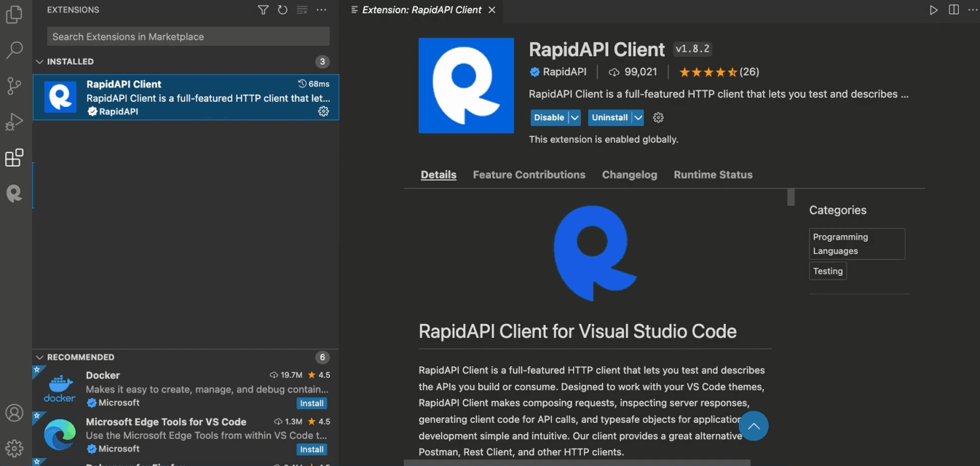Open the Explorer view in activity bar
This screenshot has width=980, height=466.
(15, 15)
